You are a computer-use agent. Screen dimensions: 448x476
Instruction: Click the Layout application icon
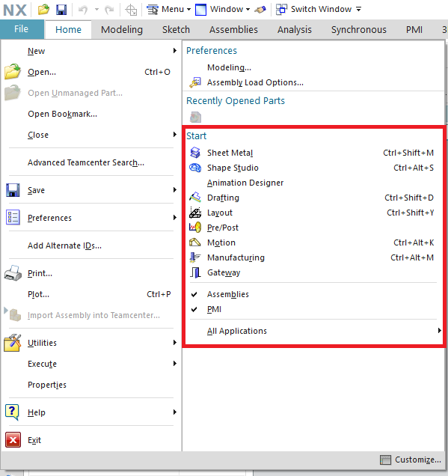click(195, 213)
